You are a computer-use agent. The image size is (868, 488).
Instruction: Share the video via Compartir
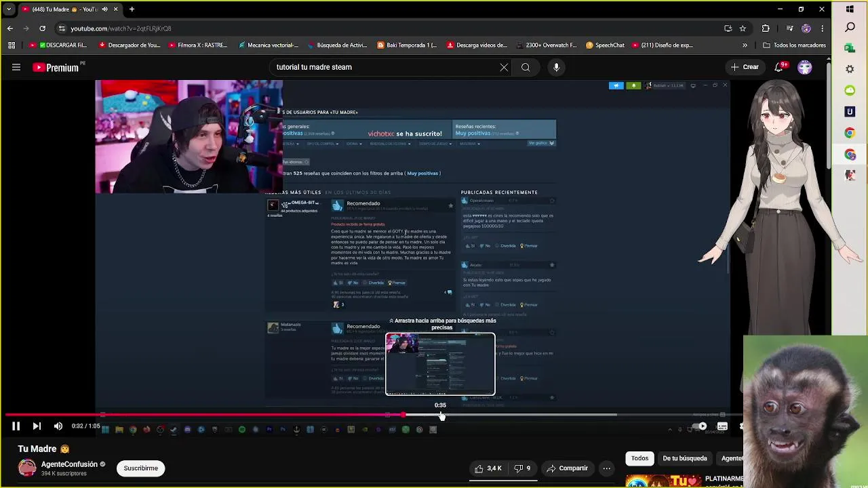coord(568,468)
